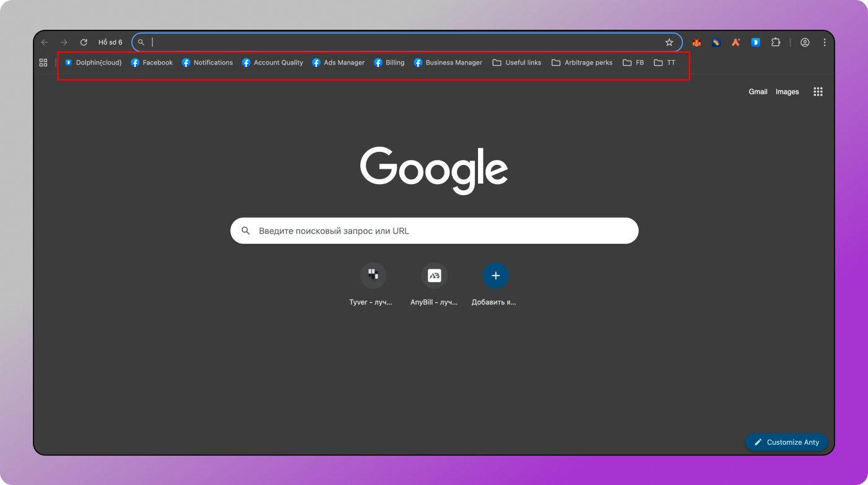868x485 pixels.
Task: Expand the Arbitrage perks bookmark folder
Action: pos(582,63)
